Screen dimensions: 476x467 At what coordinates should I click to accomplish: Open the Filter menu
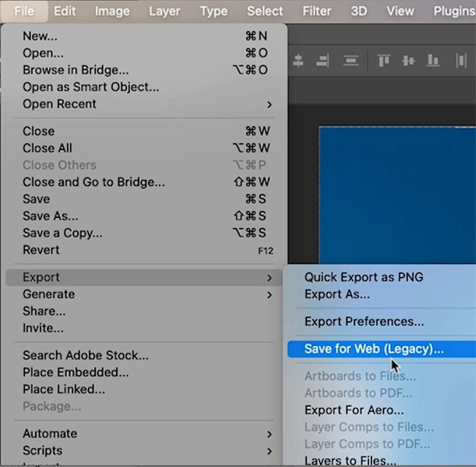pos(316,11)
